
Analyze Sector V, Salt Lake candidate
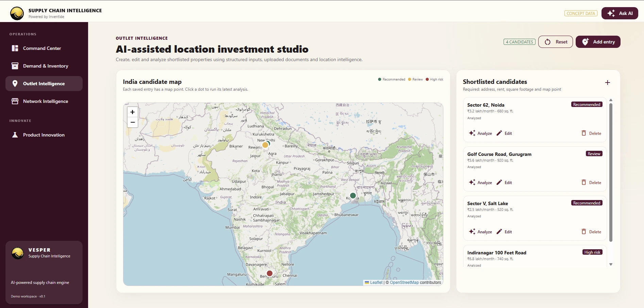click(x=480, y=232)
